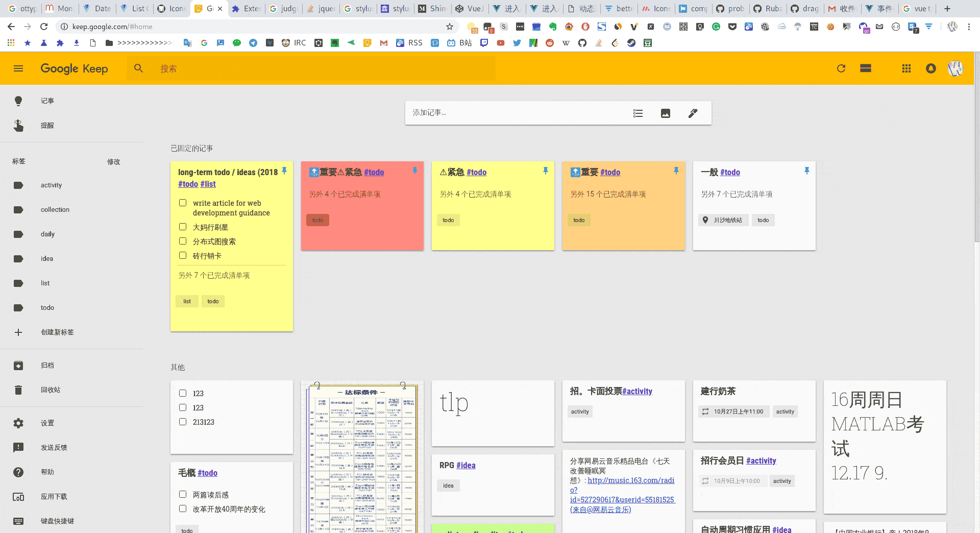Open the GitHub bookmark icon
This screenshot has height=533, width=980.
tap(582, 43)
